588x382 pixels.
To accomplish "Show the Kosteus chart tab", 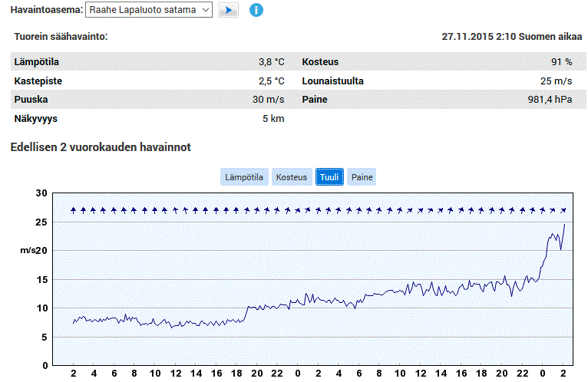I will pos(292,177).
